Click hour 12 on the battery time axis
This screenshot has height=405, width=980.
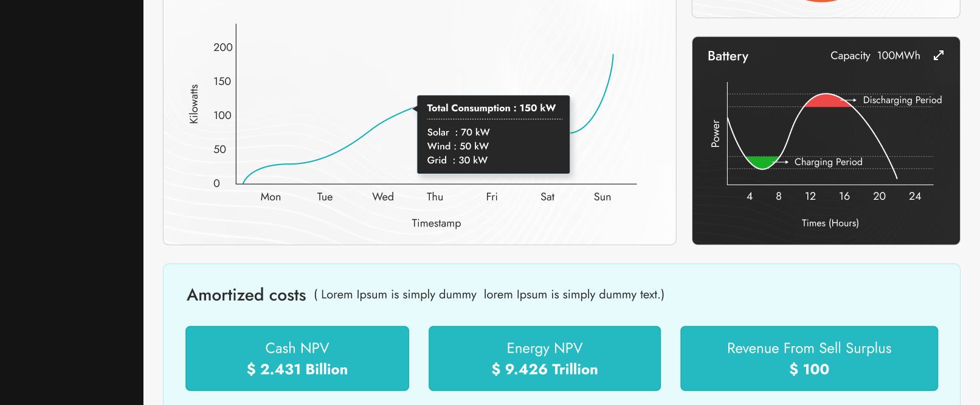tap(810, 196)
